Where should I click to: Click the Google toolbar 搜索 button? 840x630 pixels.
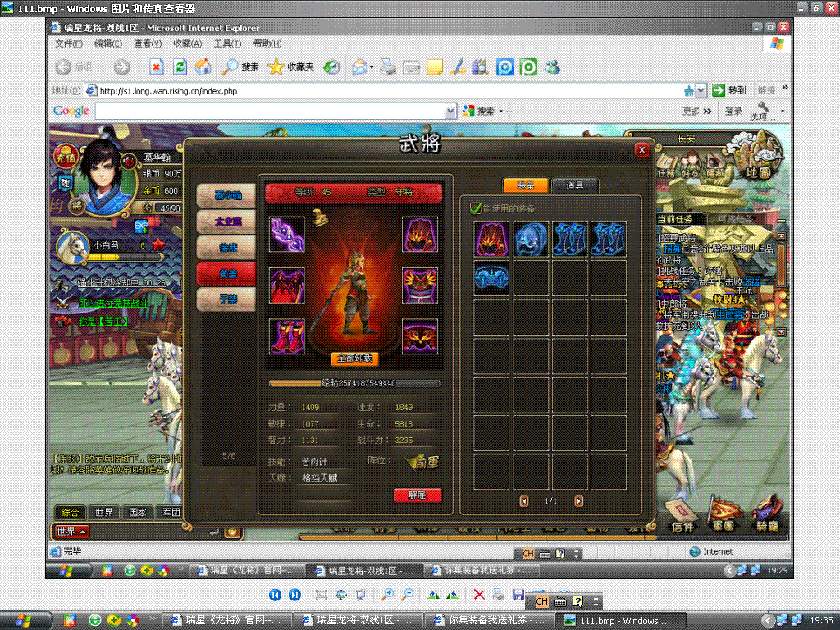point(482,111)
